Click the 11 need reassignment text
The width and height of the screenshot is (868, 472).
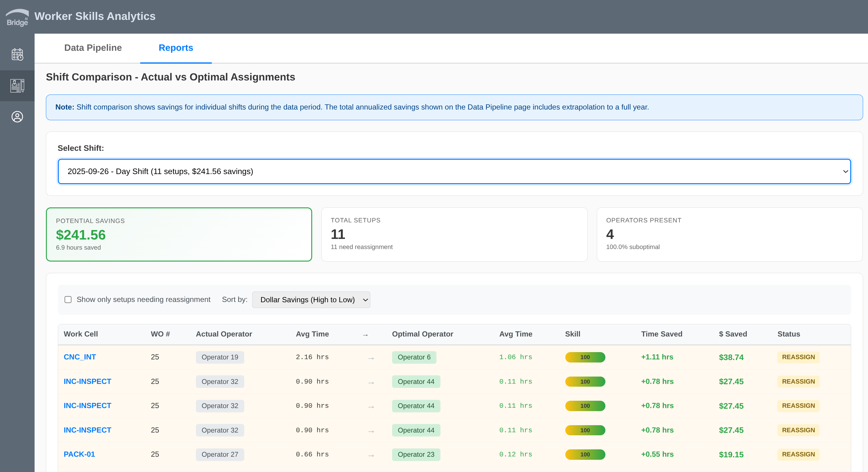coord(361,247)
